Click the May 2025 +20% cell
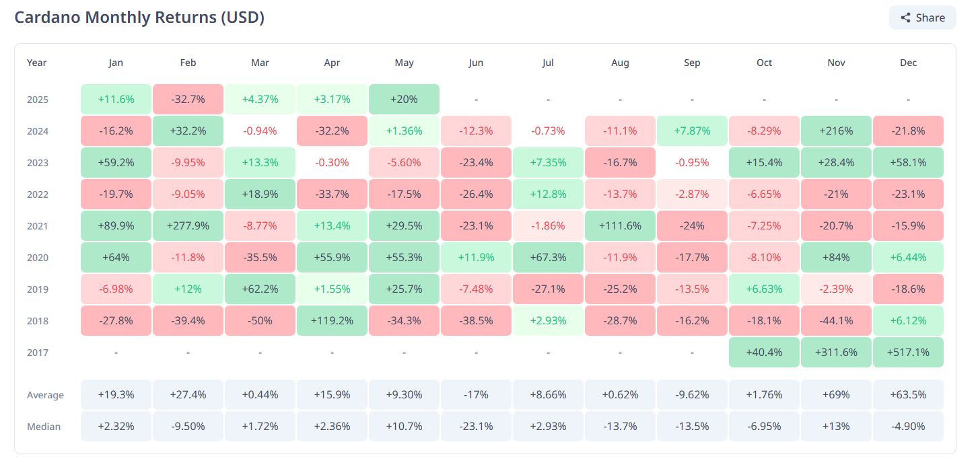 [404, 100]
